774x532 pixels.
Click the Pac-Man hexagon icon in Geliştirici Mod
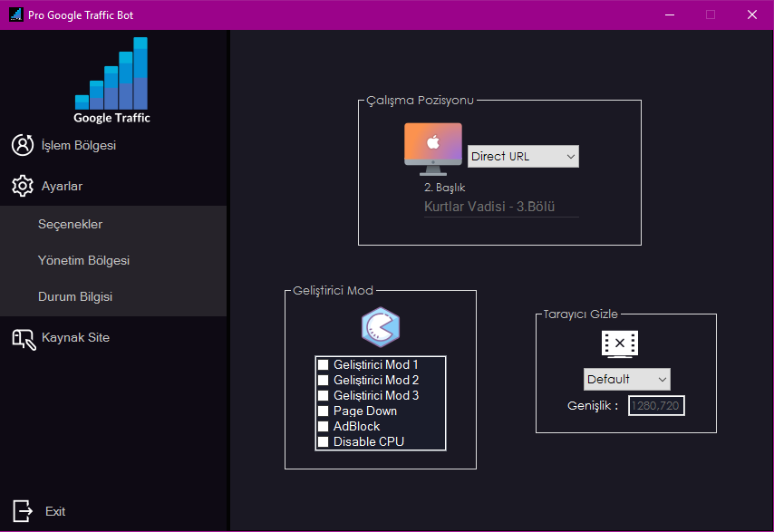pyautogui.click(x=381, y=326)
